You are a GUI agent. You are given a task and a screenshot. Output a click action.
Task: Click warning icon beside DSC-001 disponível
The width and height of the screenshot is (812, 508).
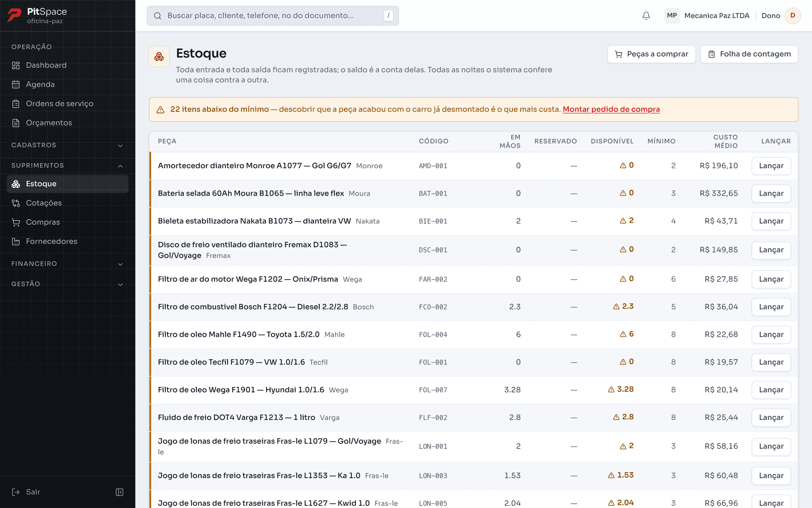click(x=623, y=249)
